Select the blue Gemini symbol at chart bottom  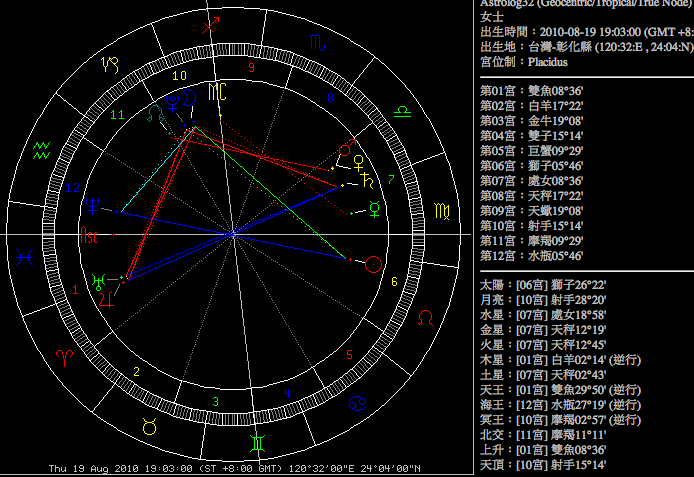[x=257, y=440]
